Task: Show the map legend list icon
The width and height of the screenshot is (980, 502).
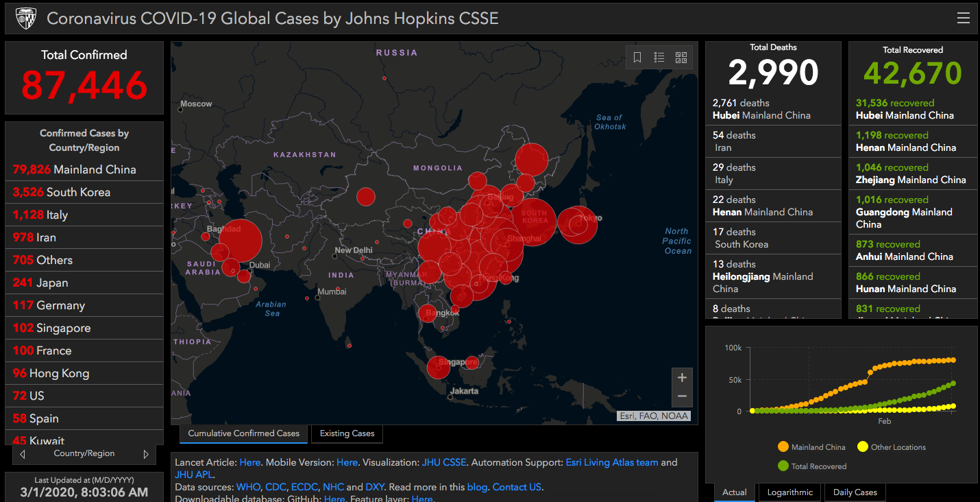Action: click(659, 58)
